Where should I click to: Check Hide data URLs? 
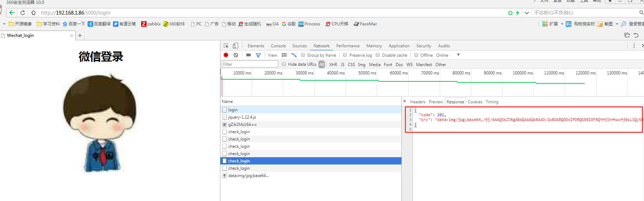284,64
